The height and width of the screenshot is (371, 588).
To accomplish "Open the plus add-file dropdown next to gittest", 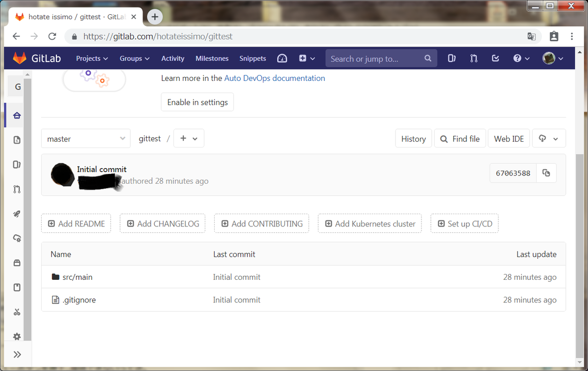I will pos(189,139).
